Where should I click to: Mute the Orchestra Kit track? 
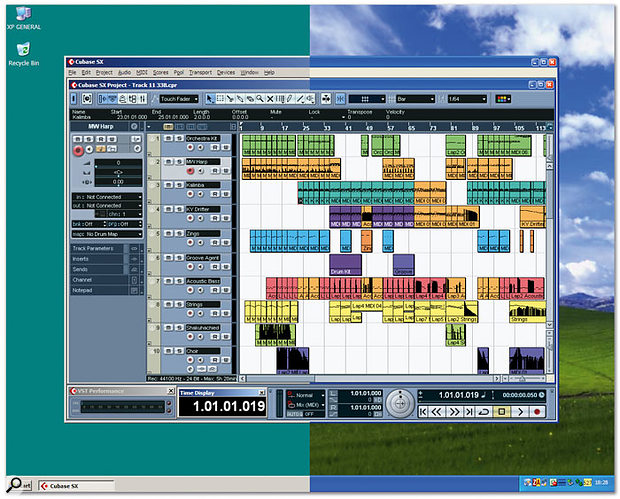168,138
